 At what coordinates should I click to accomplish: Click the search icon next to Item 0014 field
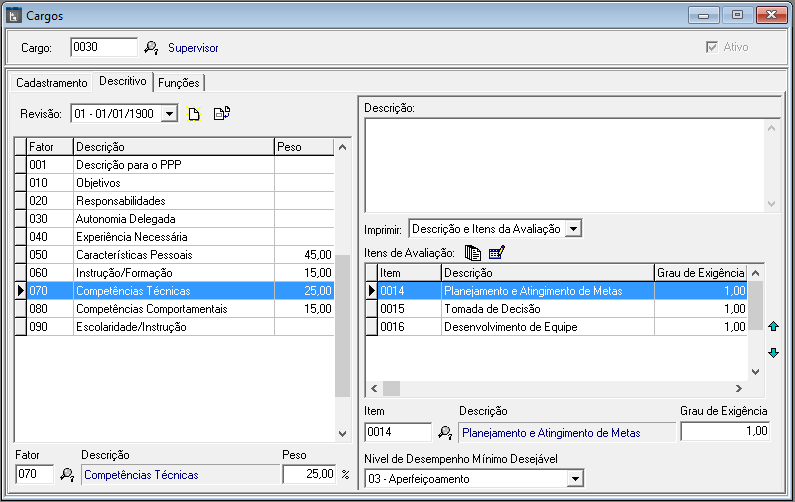pyautogui.click(x=445, y=433)
